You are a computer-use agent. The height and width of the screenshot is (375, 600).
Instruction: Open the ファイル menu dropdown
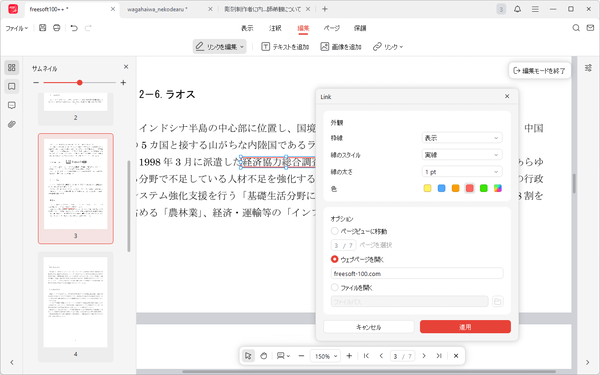(x=17, y=28)
